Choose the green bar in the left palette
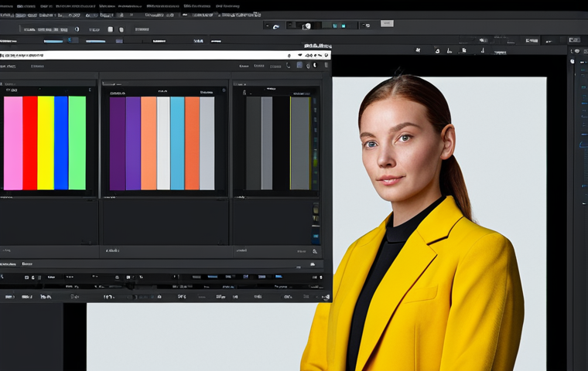Screen dimensions: 588x371 coord(77,143)
